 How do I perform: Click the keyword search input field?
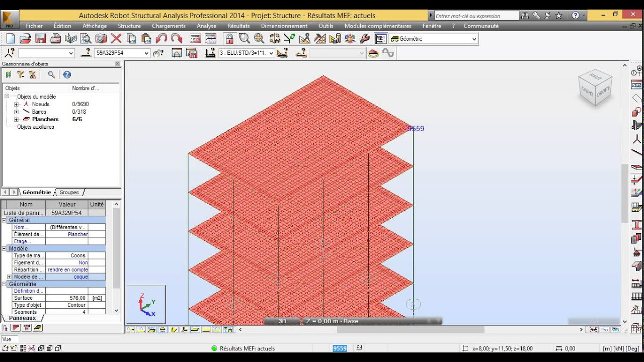pyautogui.click(x=475, y=16)
